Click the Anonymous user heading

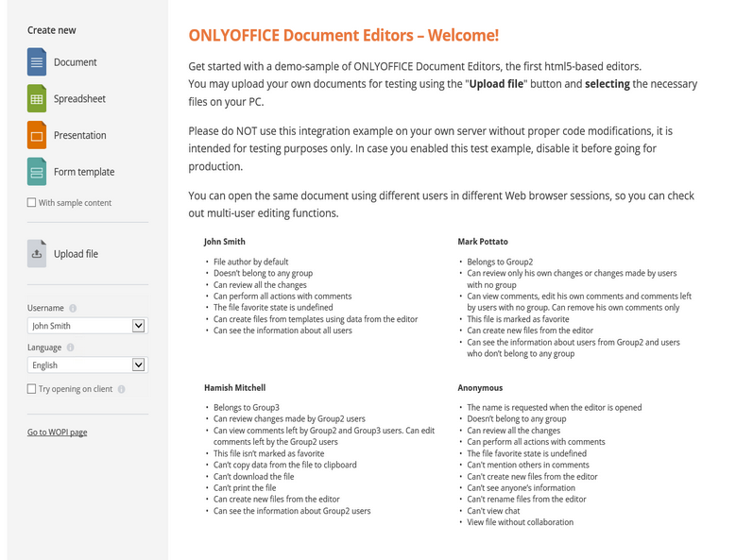(x=480, y=388)
